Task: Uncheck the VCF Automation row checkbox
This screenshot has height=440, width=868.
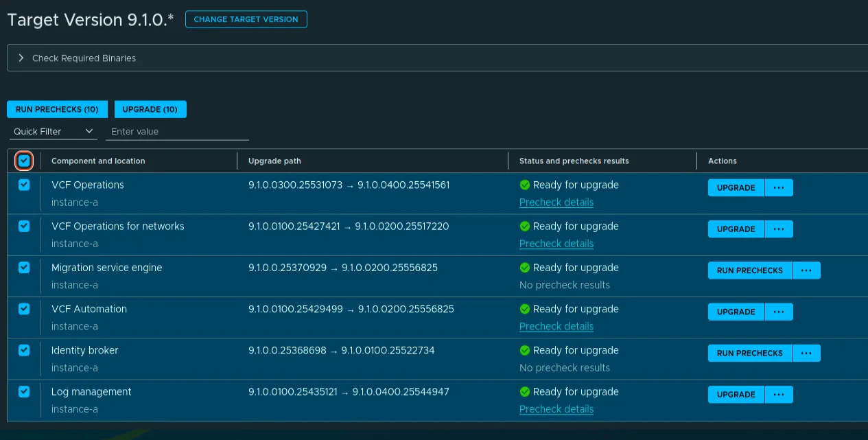Action: 24,309
